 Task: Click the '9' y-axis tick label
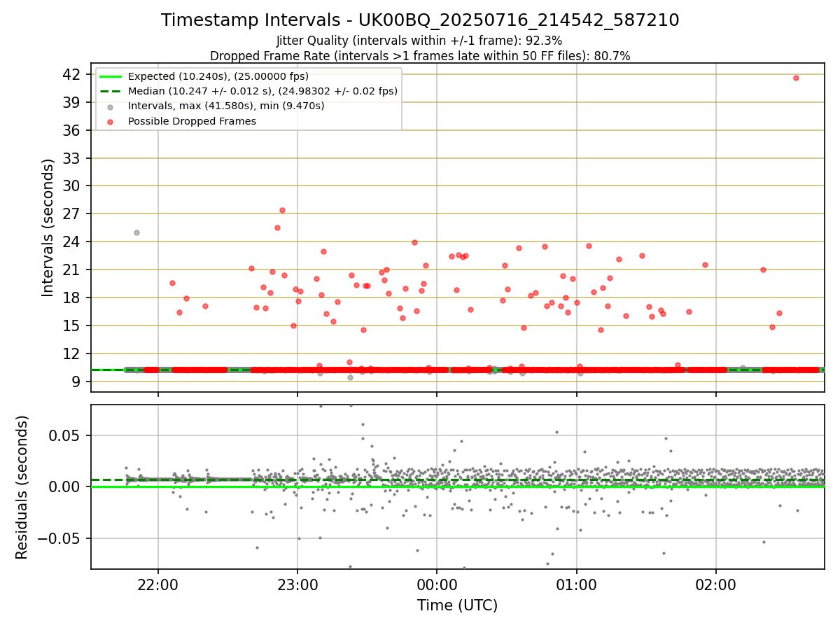click(77, 381)
